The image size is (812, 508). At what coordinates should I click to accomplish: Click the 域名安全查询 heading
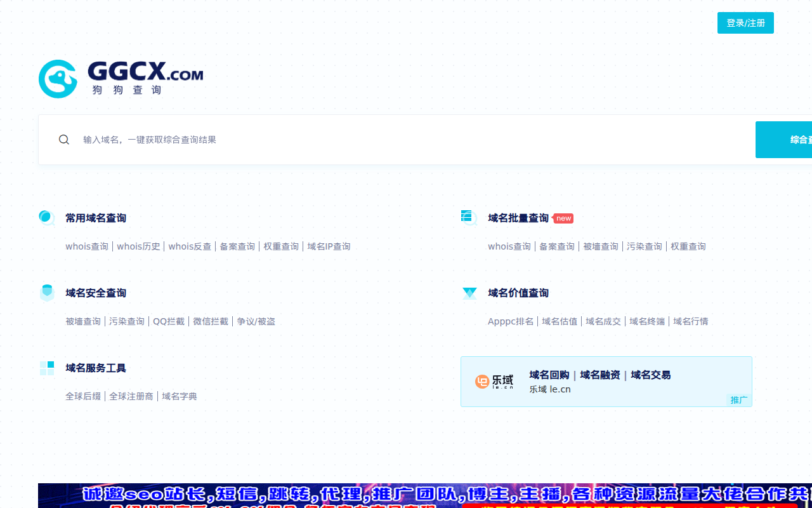pyautogui.click(x=96, y=293)
